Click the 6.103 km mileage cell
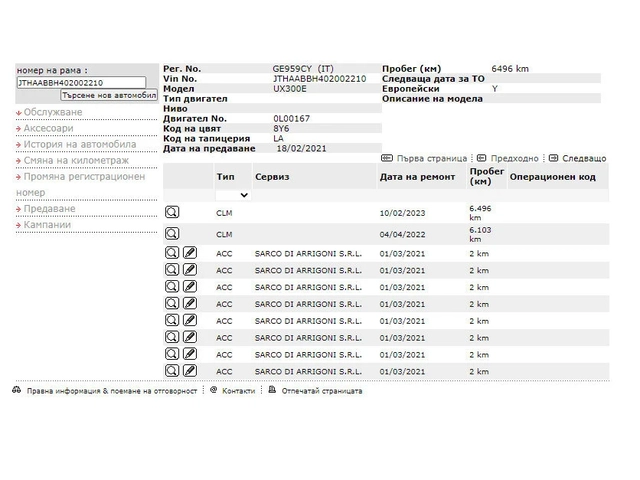640x480 pixels. 480,234
